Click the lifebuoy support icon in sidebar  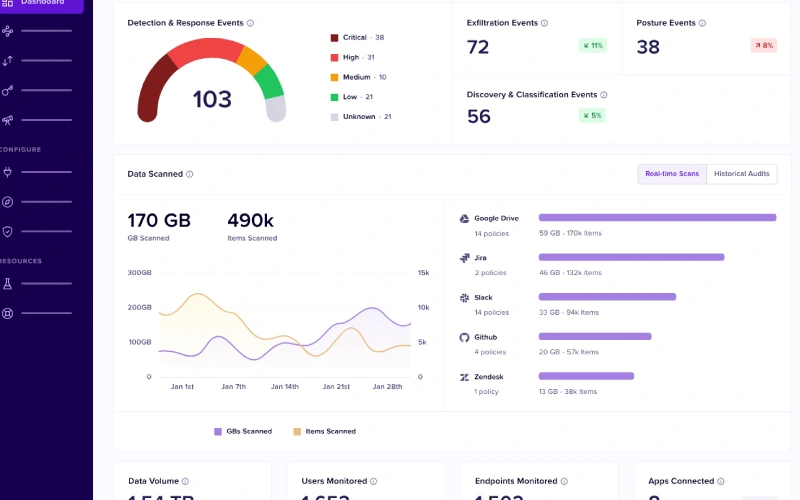click(x=8, y=313)
